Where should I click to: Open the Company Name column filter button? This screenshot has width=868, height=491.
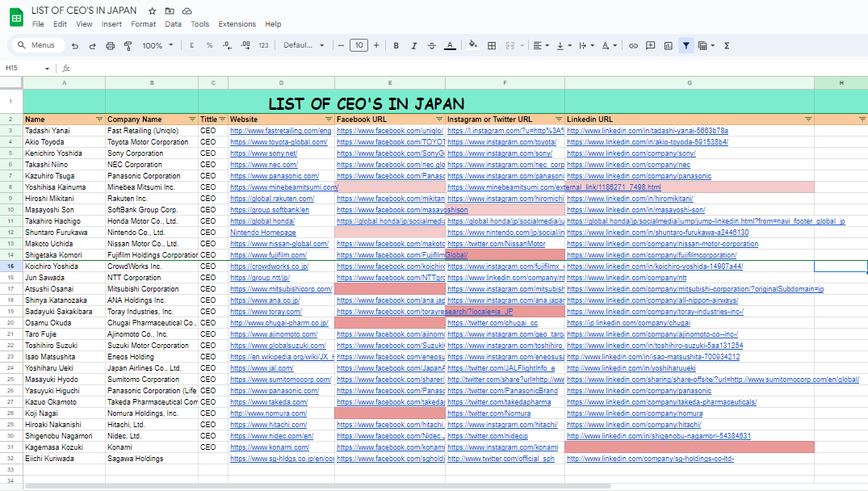pyautogui.click(x=192, y=119)
